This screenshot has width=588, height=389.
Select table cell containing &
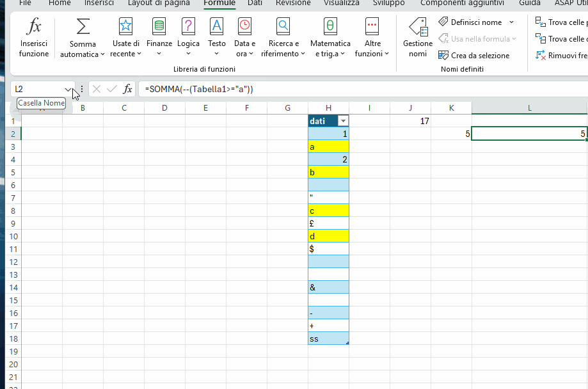pyautogui.click(x=328, y=287)
